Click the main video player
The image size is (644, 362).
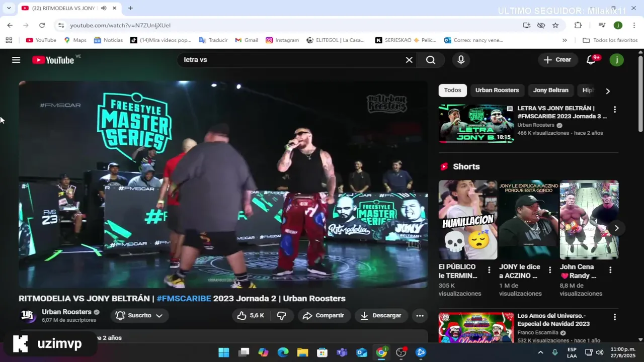coord(223,185)
